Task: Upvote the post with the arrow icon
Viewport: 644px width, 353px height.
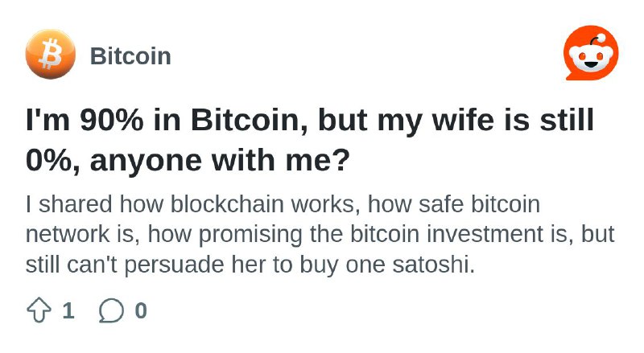Action: [x=39, y=310]
